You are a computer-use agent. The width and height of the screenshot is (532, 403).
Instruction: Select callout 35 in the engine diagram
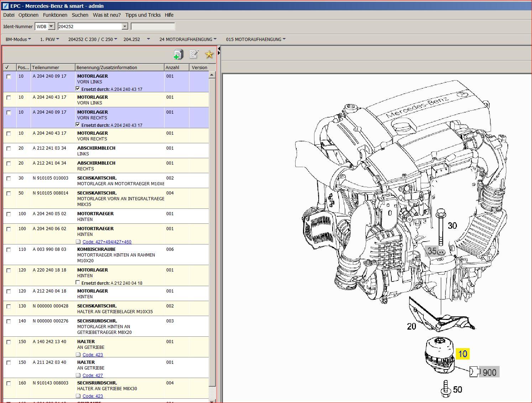tap(432, 251)
